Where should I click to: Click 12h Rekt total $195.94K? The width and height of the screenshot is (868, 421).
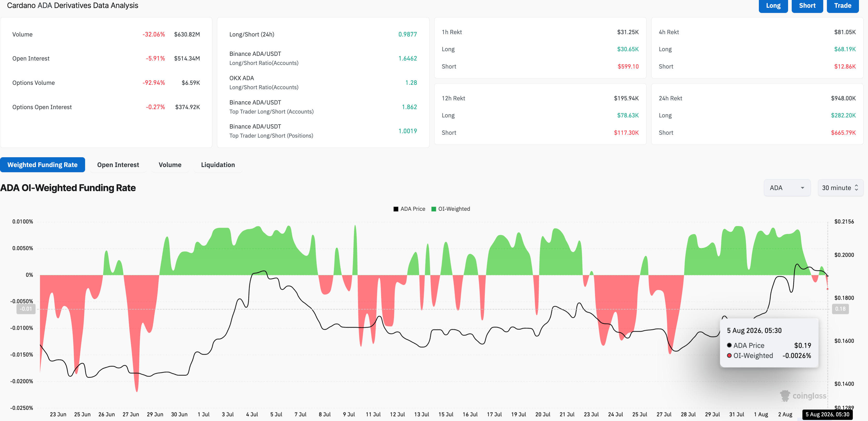pyautogui.click(x=626, y=98)
